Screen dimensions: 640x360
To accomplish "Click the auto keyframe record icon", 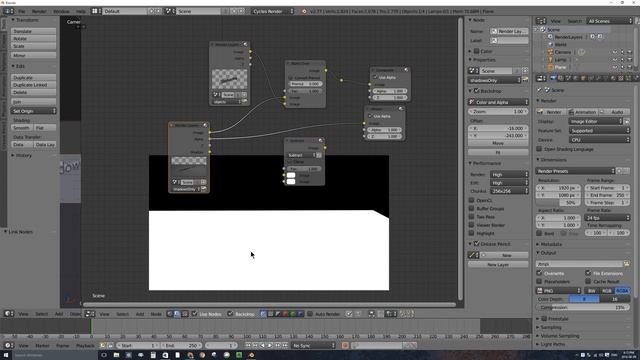I will (x=345, y=345).
